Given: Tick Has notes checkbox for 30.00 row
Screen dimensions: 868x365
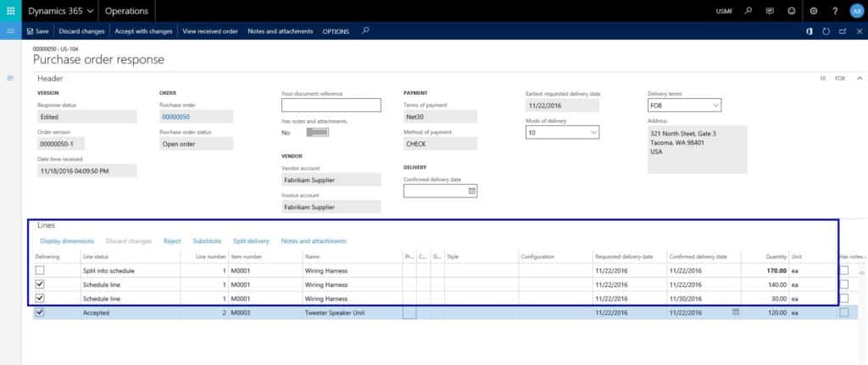Looking at the screenshot, I should [844, 298].
